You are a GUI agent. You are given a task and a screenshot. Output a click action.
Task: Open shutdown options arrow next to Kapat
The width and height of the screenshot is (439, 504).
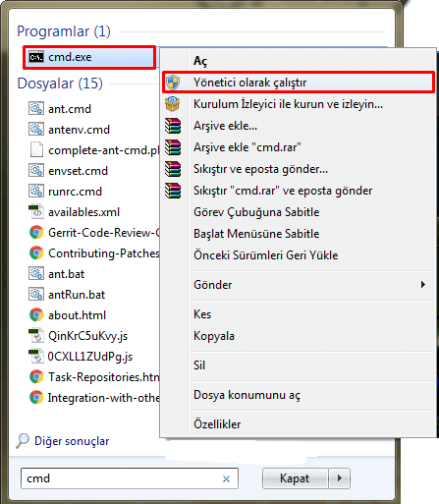pos(340,478)
